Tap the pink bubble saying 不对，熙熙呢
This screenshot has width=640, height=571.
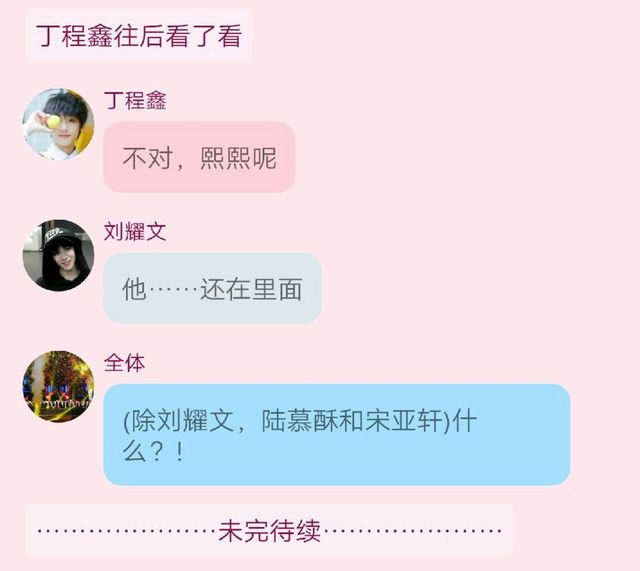199,157
